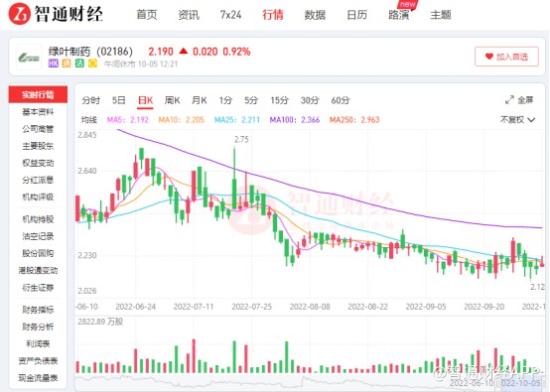Click the yellow round badge icon

(x=92, y=64)
